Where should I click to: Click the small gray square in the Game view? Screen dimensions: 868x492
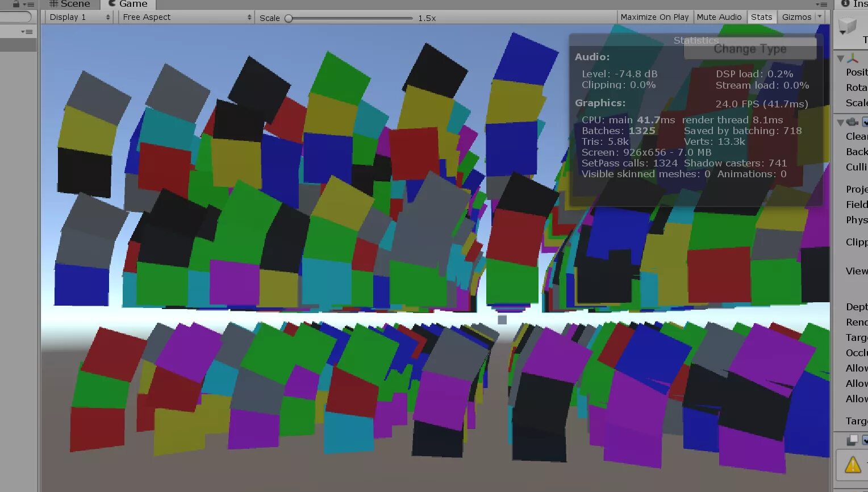click(502, 320)
